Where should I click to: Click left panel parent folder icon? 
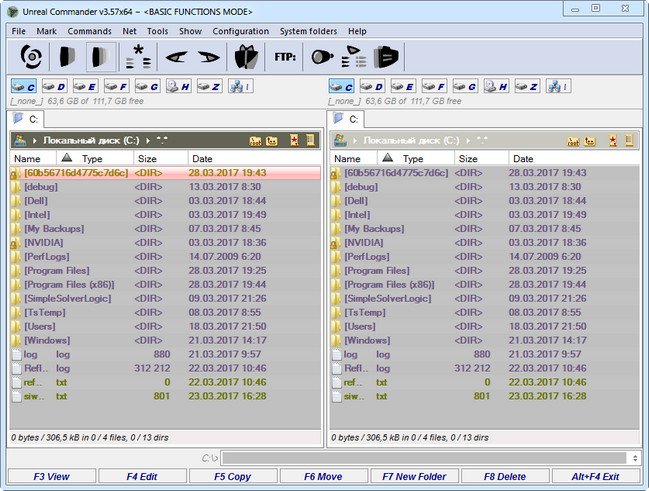[x=272, y=141]
